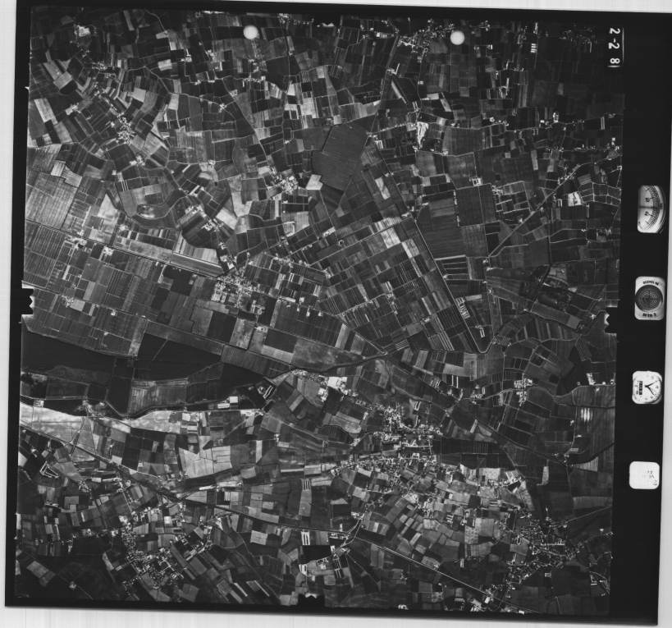This screenshot has height=628, width=672.
Task: Click the large dark rectangular field upper center
Action: click(x=341, y=154)
